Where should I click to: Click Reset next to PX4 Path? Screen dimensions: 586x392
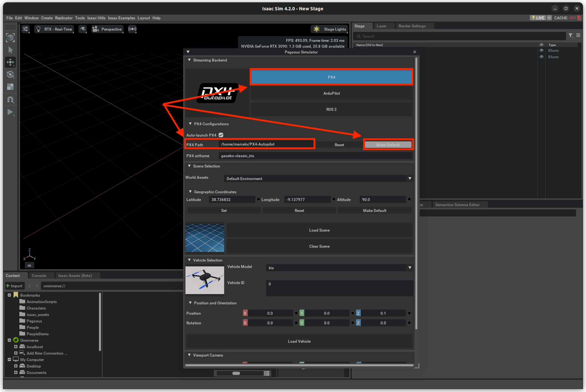pos(339,145)
